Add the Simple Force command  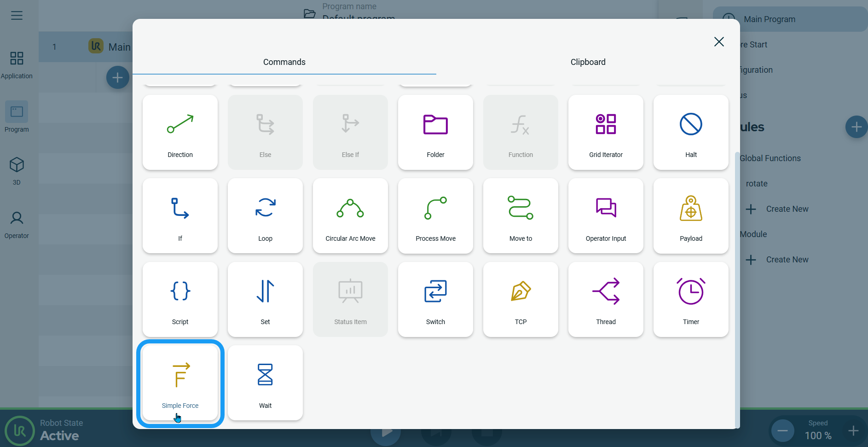(180, 383)
